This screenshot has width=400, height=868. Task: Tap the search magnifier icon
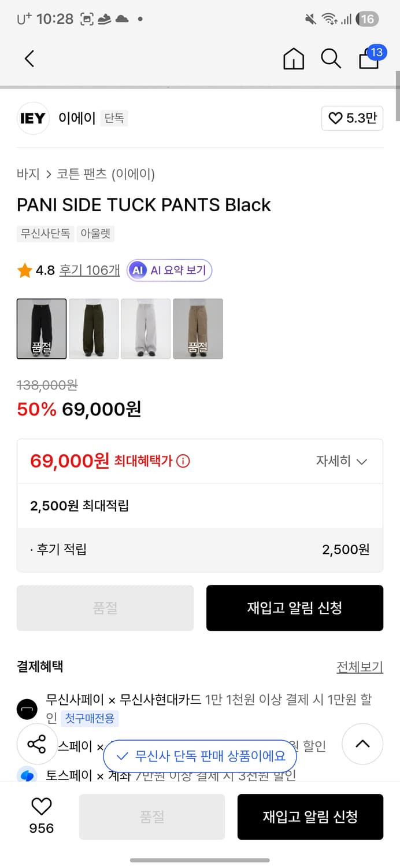(331, 58)
